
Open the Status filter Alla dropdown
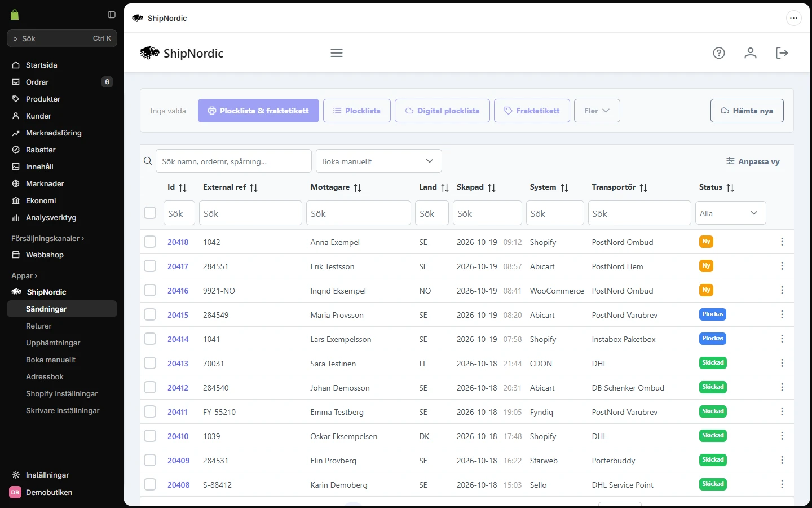pos(730,213)
